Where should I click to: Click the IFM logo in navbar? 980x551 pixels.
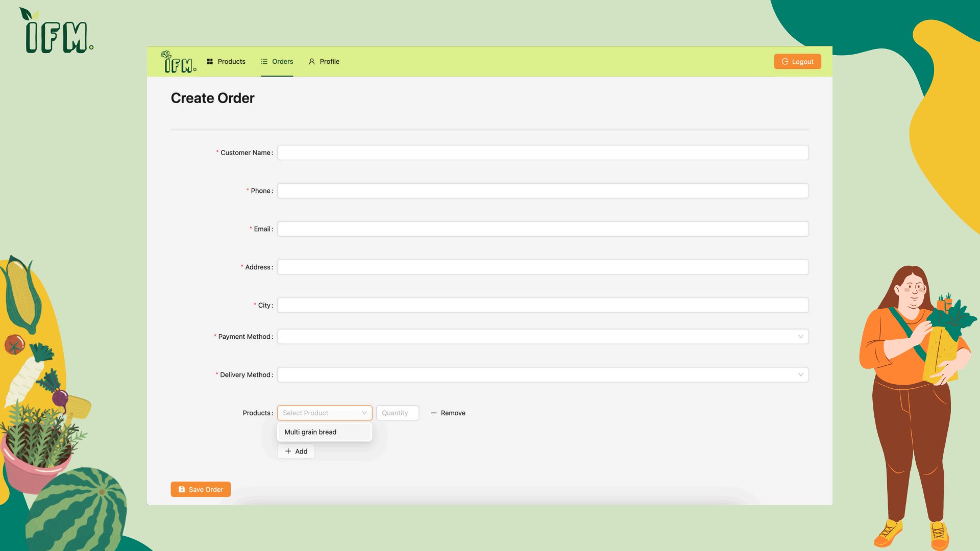point(178,62)
